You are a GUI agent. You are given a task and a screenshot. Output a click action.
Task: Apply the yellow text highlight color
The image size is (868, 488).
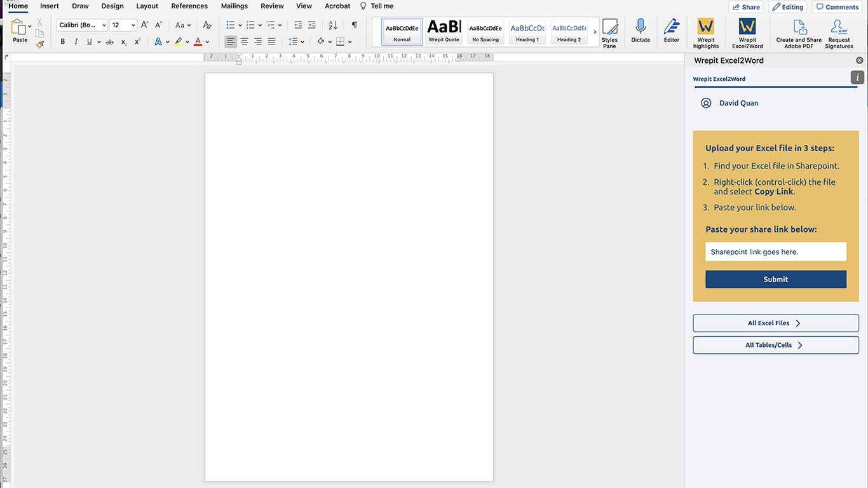click(179, 42)
